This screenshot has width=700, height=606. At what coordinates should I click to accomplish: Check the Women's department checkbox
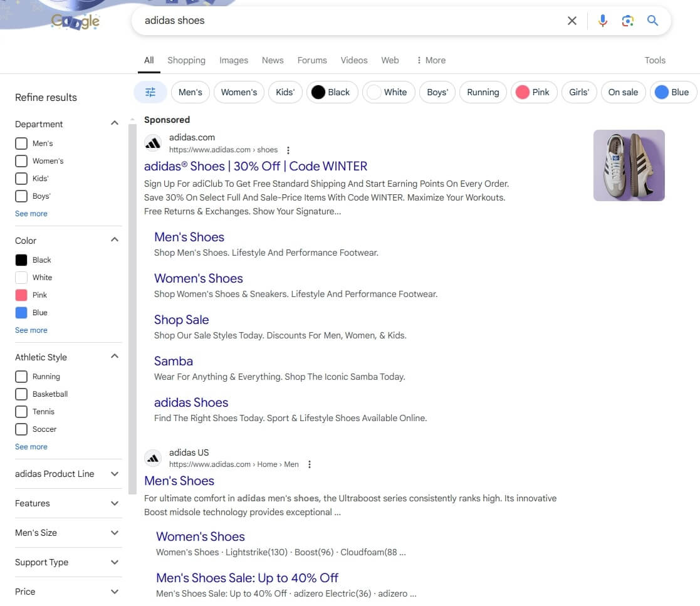point(21,161)
